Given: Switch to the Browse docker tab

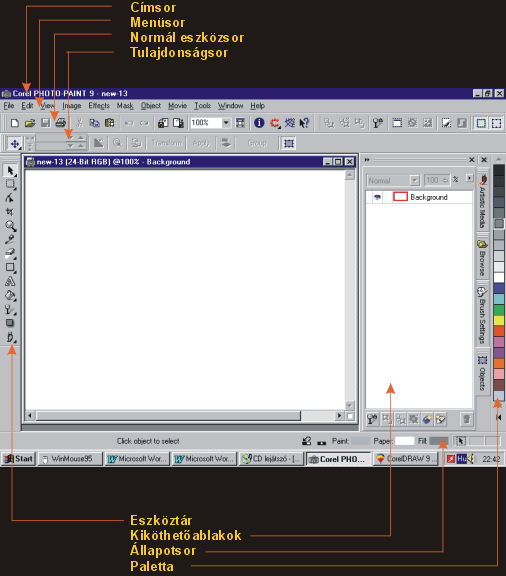Looking at the screenshot, I should 482,258.
